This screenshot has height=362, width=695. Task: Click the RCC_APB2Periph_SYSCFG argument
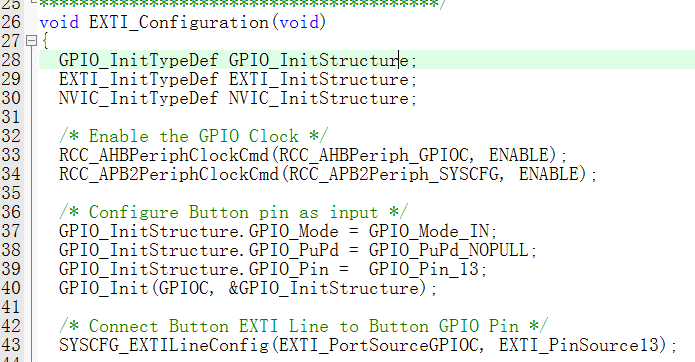pyautogui.click(x=394, y=174)
